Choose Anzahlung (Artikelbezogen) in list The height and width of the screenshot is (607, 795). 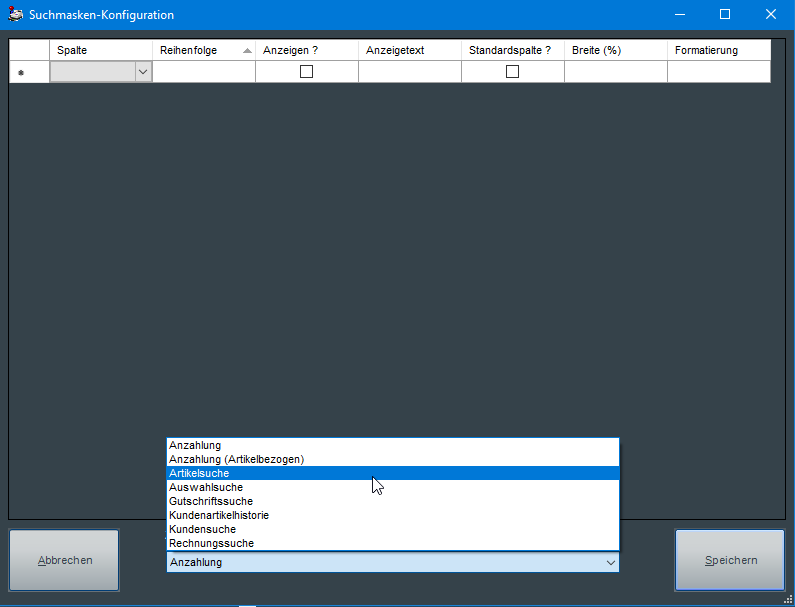(x=236, y=459)
